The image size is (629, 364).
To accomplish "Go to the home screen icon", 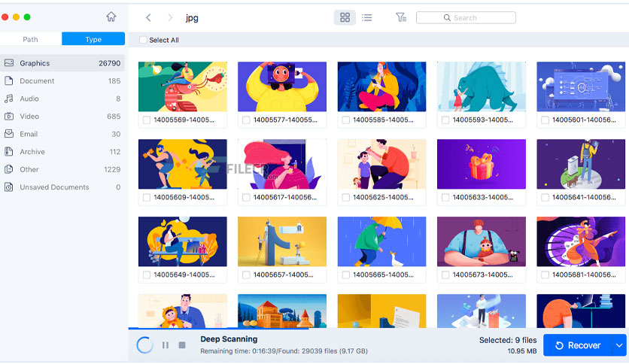I will pyautogui.click(x=111, y=17).
